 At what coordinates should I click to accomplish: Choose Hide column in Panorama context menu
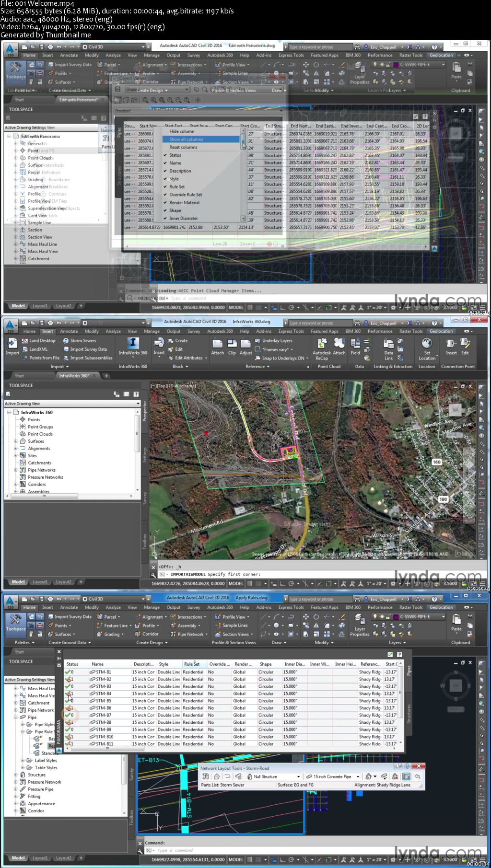tap(182, 131)
